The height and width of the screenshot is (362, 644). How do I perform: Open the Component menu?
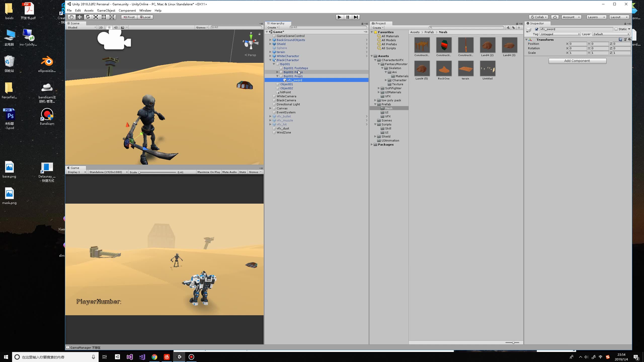click(x=127, y=11)
